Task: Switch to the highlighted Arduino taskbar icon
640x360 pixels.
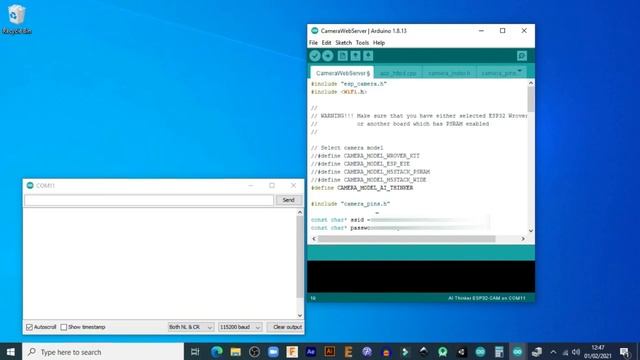Action: pos(518,352)
